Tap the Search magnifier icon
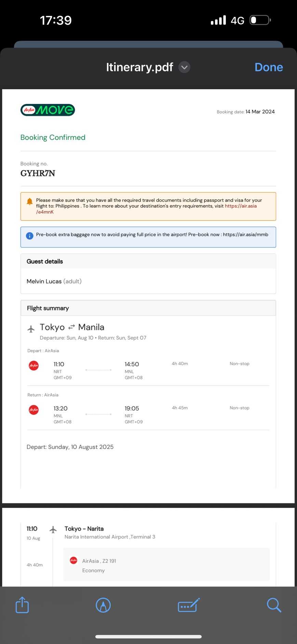This screenshot has width=297, height=644. pos(274,605)
